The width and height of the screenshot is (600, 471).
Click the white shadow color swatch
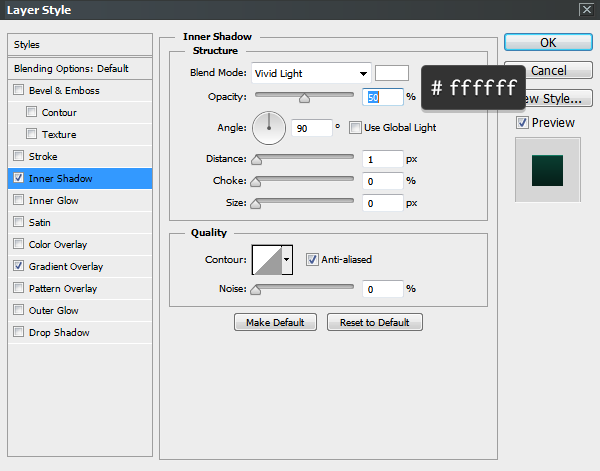392,73
